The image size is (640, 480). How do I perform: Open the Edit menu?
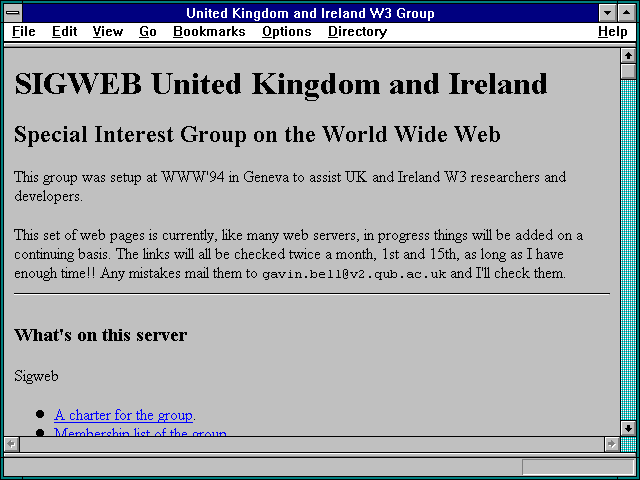tap(64, 31)
